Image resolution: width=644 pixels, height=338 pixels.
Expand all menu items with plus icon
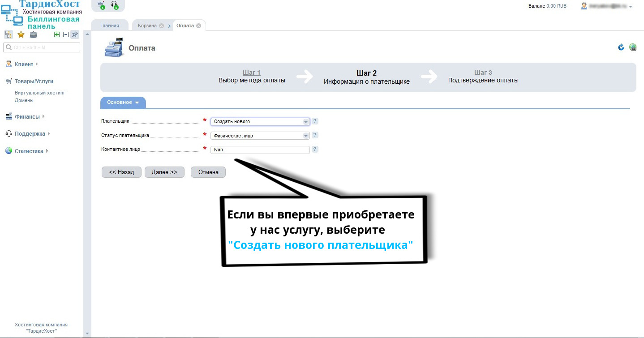pyautogui.click(x=57, y=34)
